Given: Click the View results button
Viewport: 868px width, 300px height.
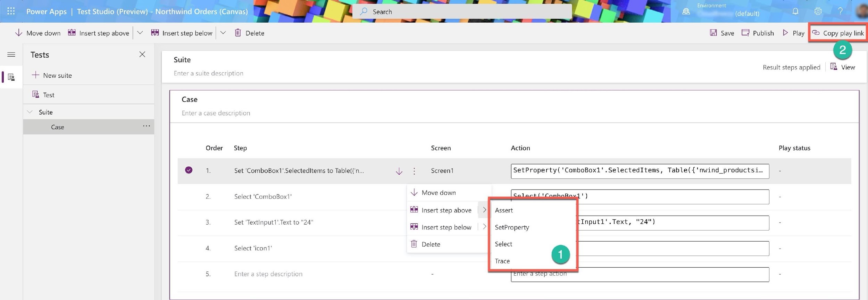Looking at the screenshot, I should pyautogui.click(x=843, y=67).
